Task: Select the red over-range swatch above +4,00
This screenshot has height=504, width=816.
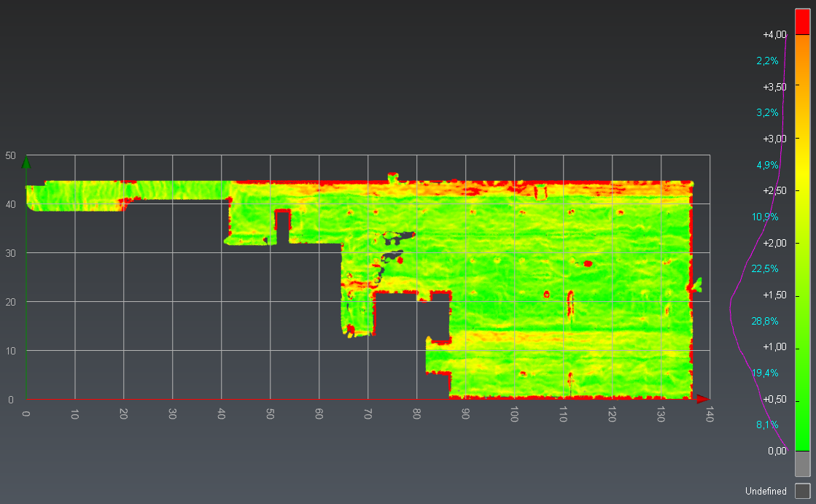Action: (x=802, y=21)
